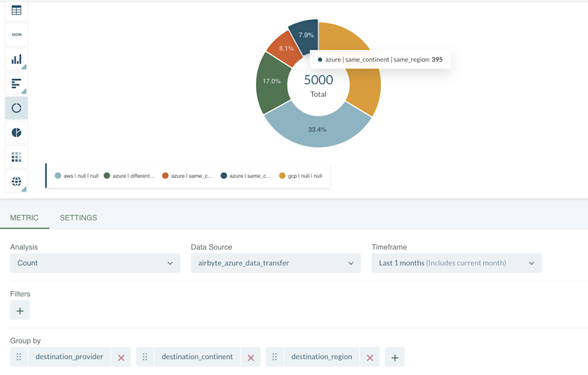Add another Group by field

pos(394,357)
